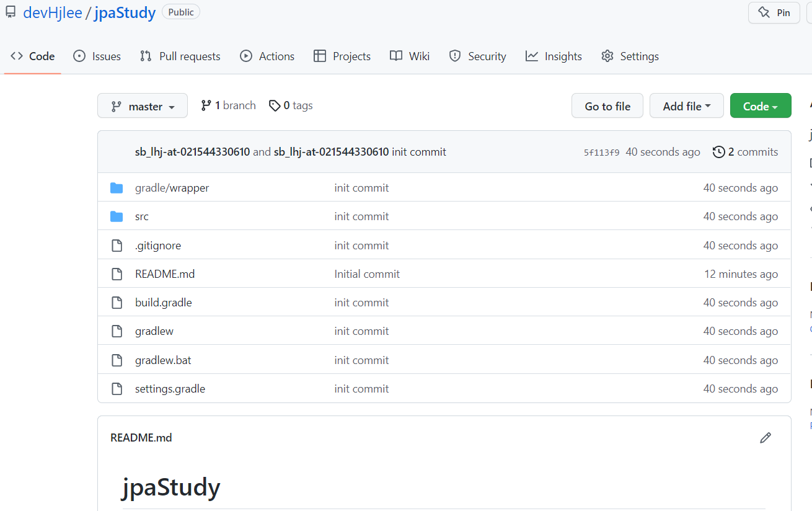
Task: Click the file icon of gradlew
Action: click(117, 331)
